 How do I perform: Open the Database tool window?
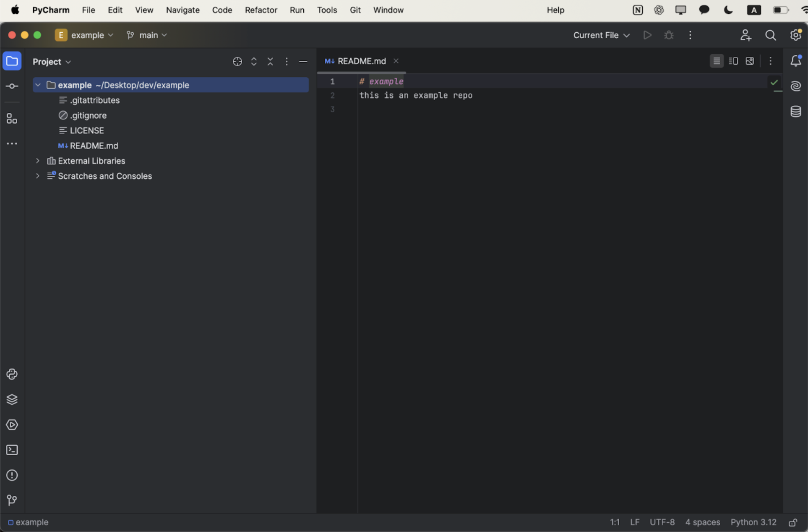pyautogui.click(x=795, y=112)
